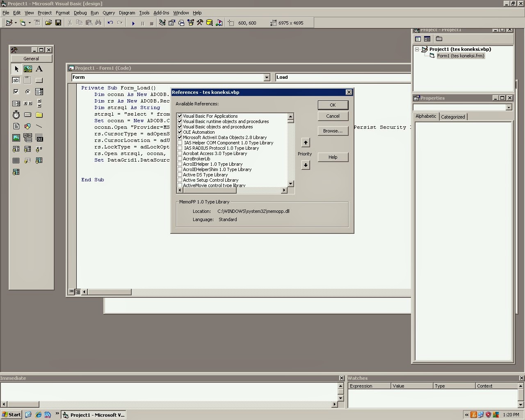Select the Shape control in the toolbox
525x420 pixels.
tap(27, 126)
